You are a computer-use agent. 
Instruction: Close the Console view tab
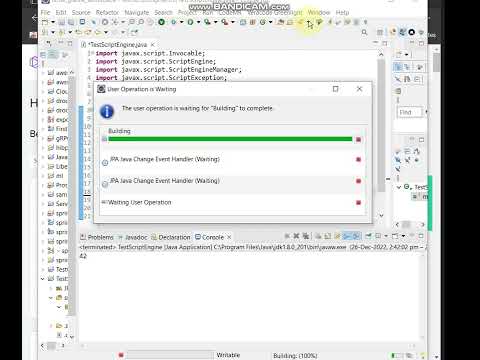point(229,237)
